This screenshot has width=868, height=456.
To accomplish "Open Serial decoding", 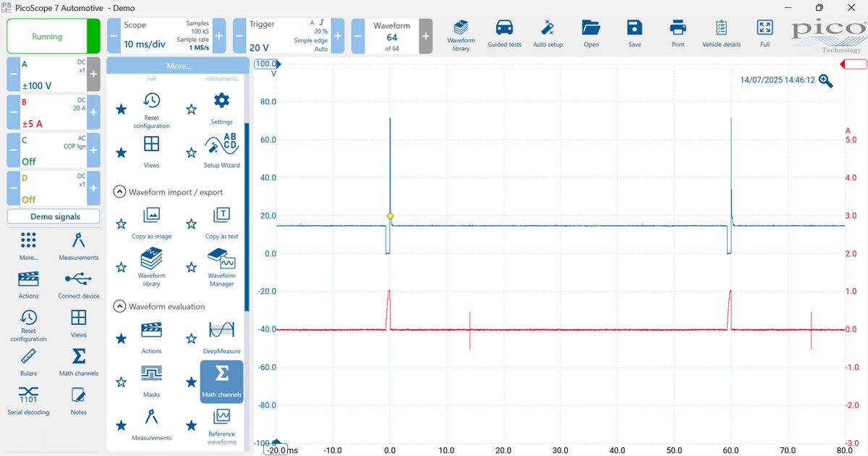I will click(28, 401).
